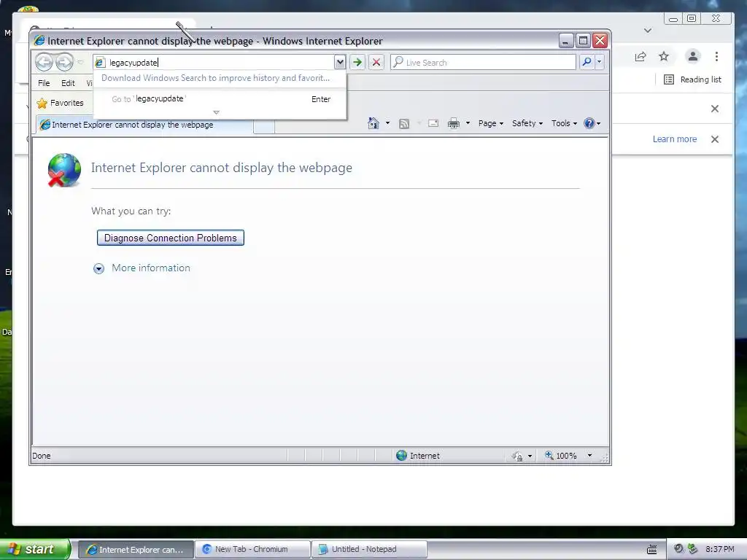Open the Safety menu
Screen dimensions: 747x560
click(x=527, y=123)
